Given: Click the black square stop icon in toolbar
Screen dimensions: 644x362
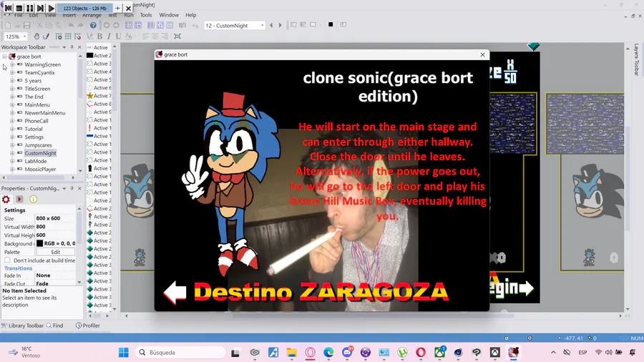Looking at the screenshot, I should 330,24.
